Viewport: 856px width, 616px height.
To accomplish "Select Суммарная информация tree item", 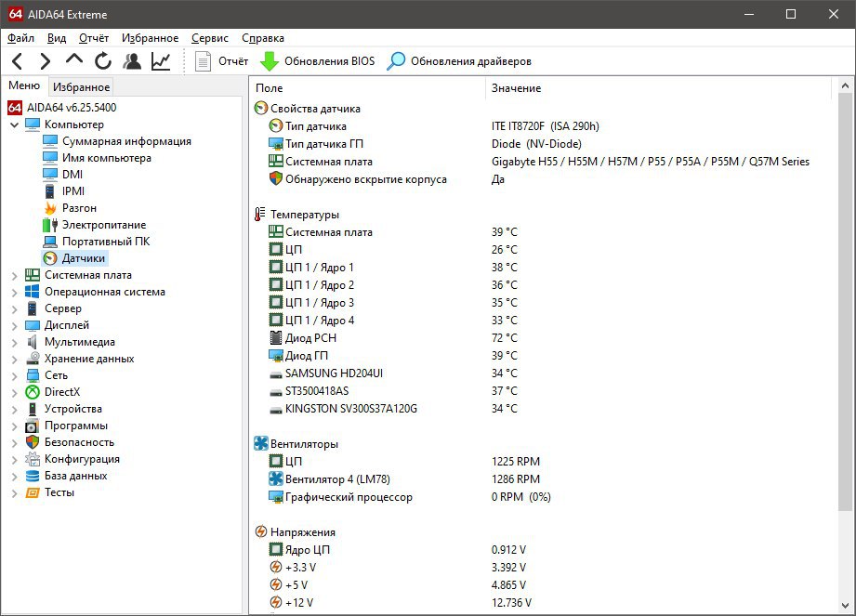I will point(126,141).
